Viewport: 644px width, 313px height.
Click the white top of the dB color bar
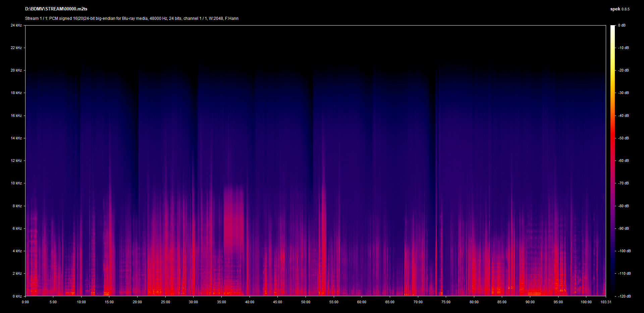click(612, 28)
